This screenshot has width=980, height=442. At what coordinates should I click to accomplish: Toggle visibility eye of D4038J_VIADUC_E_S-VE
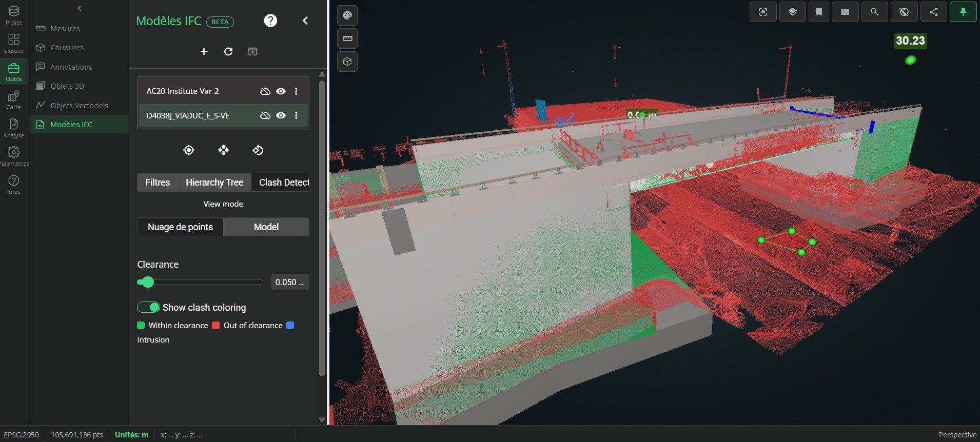[281, 115]
